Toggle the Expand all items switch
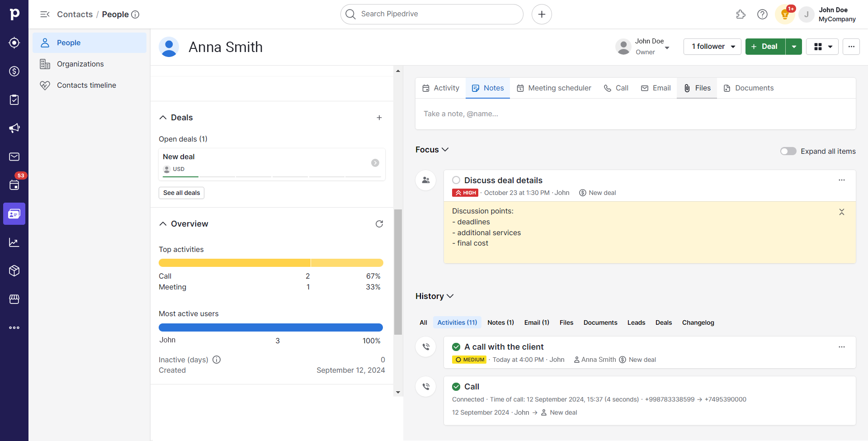The width and height of the screenshot is (868, 441). [788, 151]
